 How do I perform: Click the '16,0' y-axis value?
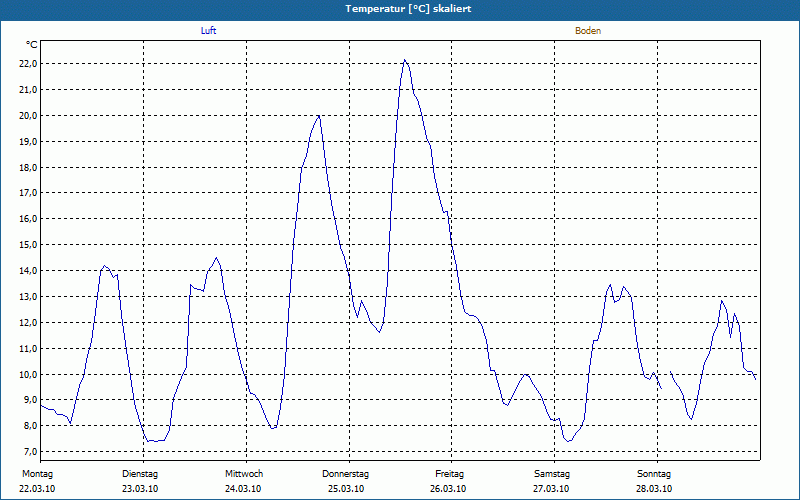coord(28,219)
